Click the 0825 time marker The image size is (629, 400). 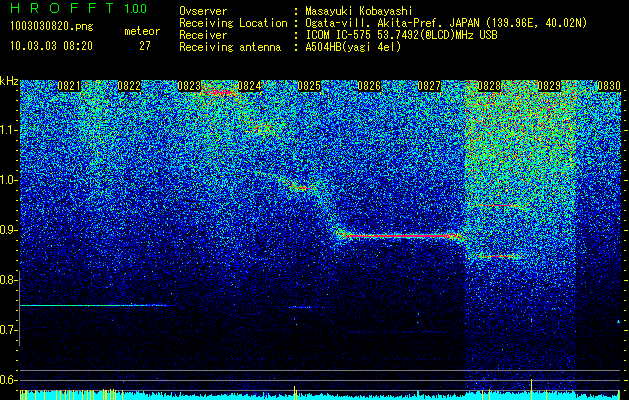coord(309,86)
